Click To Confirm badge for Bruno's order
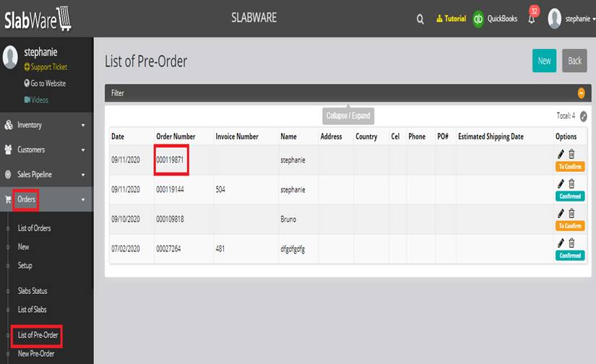This screenshot has height=364, width=596. tap(570, 226)
